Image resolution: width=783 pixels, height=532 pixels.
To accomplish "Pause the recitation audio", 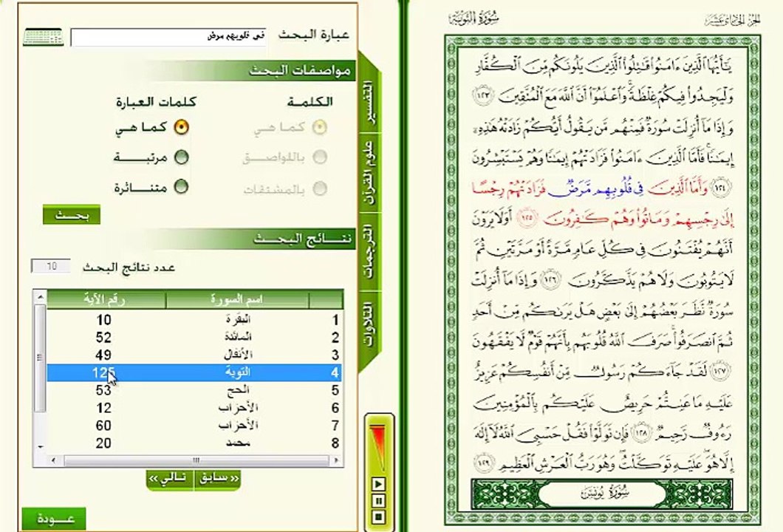I will [x=378, y=500].
